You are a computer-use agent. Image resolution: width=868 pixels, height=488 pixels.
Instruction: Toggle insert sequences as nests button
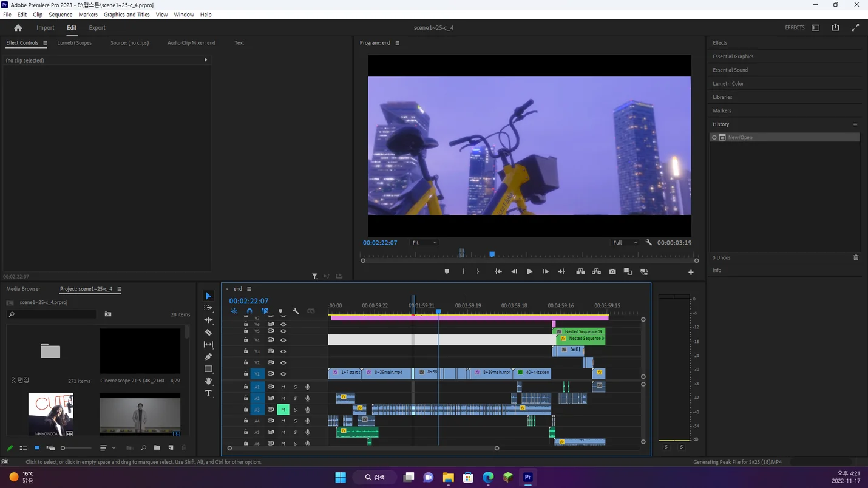pyautogui.click(x=234, y=311)
